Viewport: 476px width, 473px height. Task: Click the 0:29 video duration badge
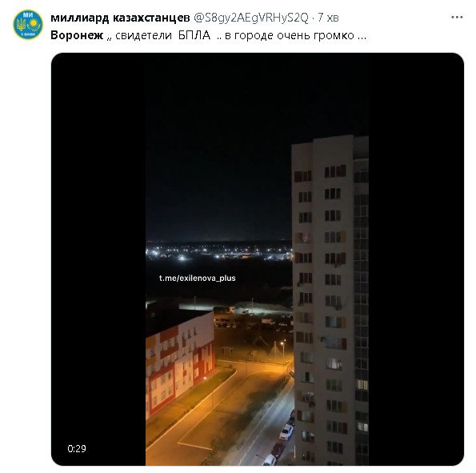(77, 448)
